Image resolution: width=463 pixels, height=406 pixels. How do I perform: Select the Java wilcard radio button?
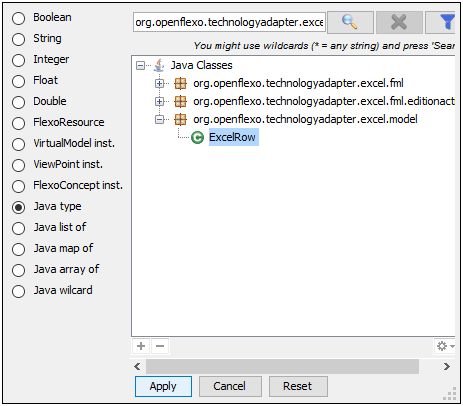pyautogui.click(x=18, y=291)
